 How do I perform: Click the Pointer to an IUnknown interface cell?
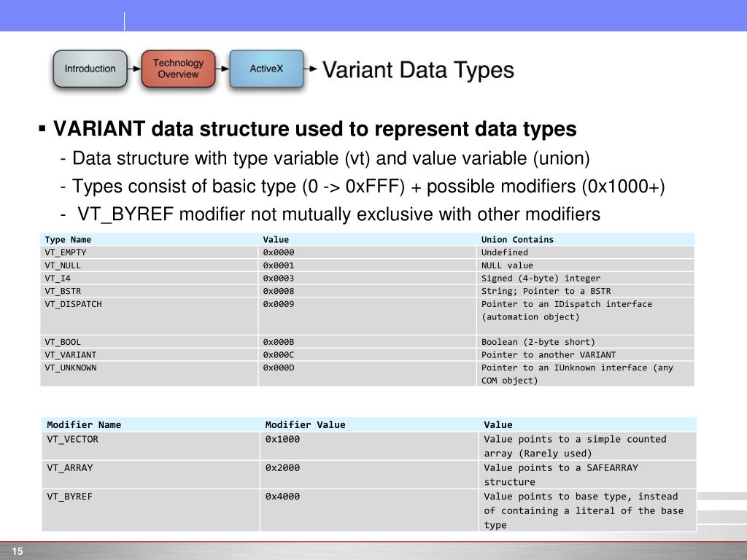coord(586,374)
